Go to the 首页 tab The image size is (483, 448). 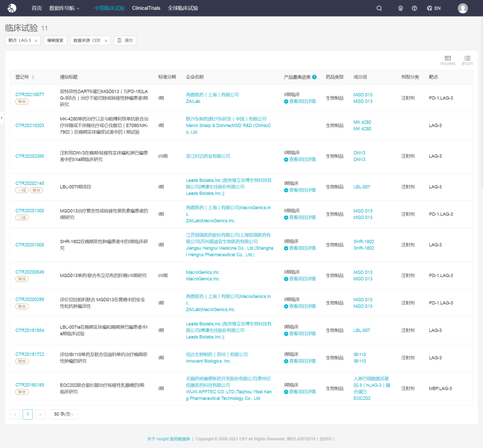(x=37, y=8)
